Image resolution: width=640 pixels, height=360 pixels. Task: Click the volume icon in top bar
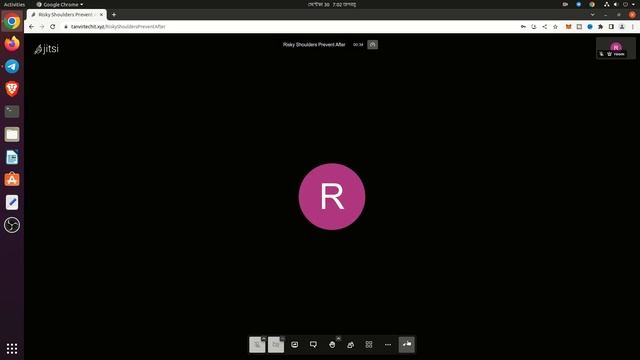616,4
